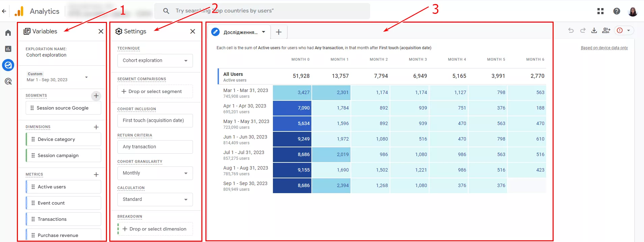The image size is (644, 242).
Task: Add a new segment with plus icon
Action: tap(96, 96)
